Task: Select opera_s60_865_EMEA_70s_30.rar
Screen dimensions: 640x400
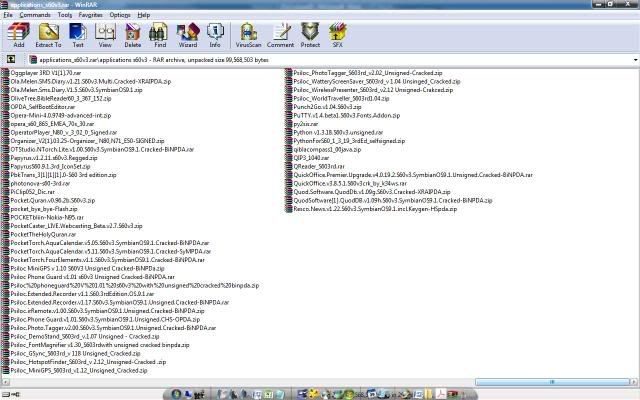Action: 48,124
